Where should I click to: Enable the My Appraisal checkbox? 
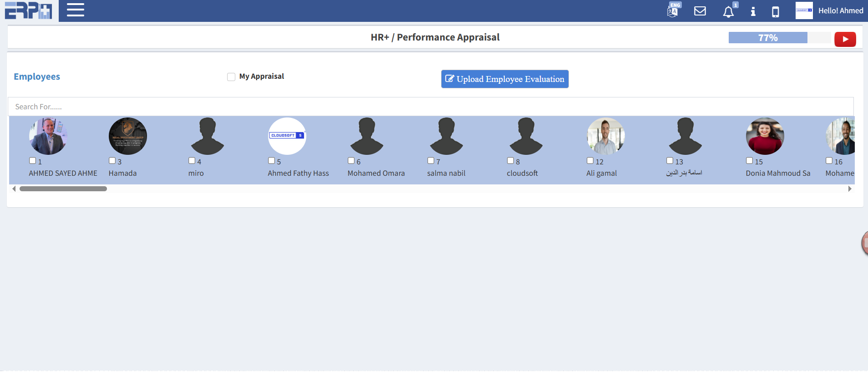231,77
